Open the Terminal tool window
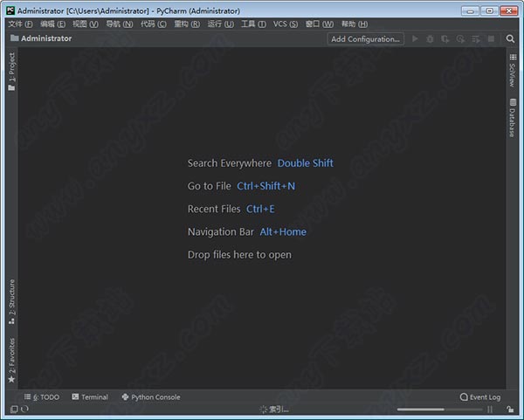This screenshot has height=420, width=524. tap(90, 397)
